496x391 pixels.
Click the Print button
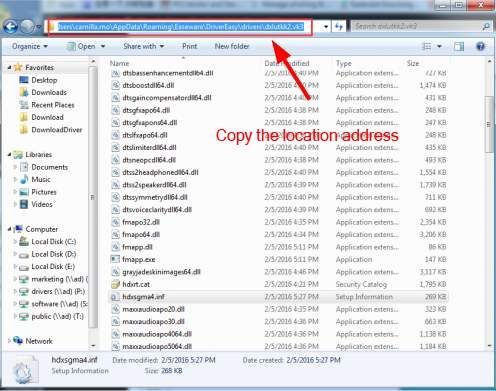tap(190, 46)
